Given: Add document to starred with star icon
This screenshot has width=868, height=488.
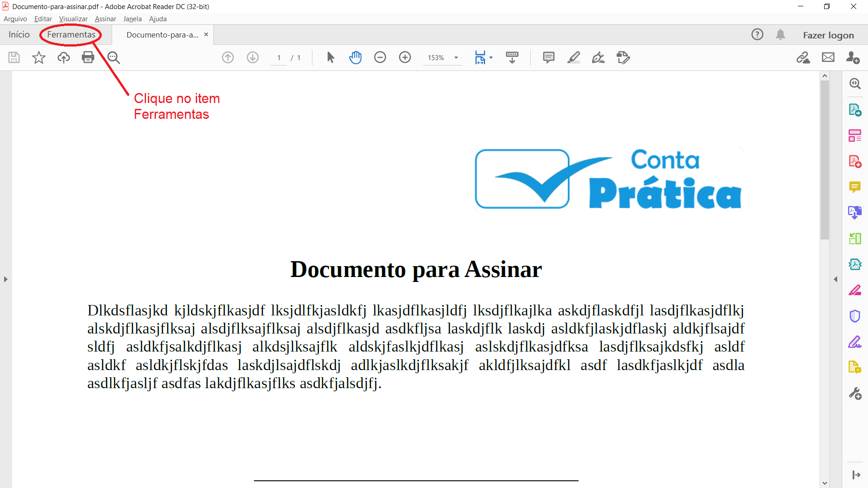Looking at the screenshot, I should click(x=39, y=57).
